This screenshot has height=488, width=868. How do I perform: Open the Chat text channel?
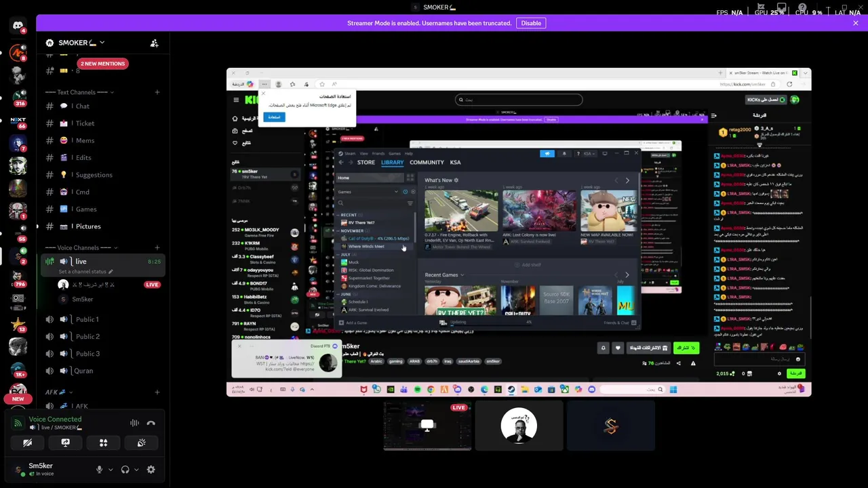coord(104,106)
